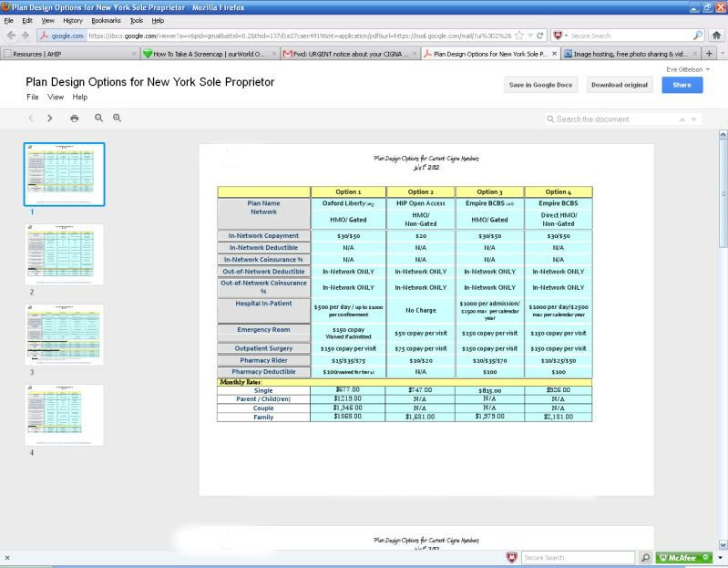728x568 pixels.
Task: Click the google.com site identity button
Action: pos(62,36)
